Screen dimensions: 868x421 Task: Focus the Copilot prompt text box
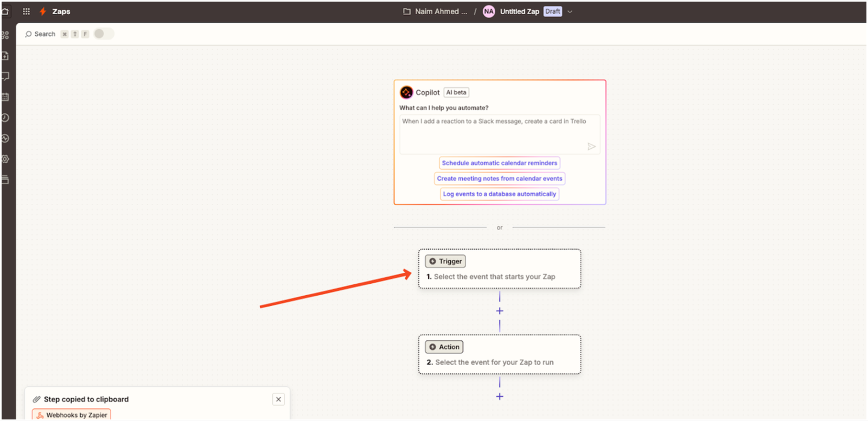click(500, 134)
